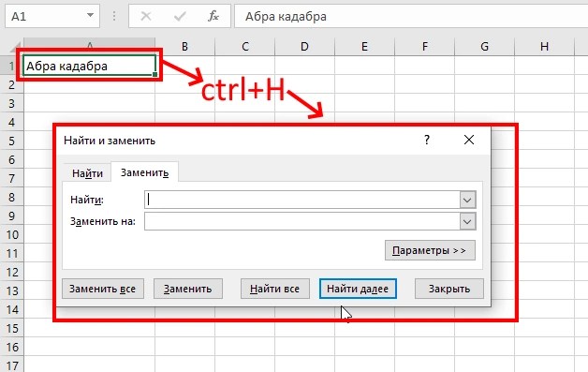Select row 2 header

[x=11, y=85]
